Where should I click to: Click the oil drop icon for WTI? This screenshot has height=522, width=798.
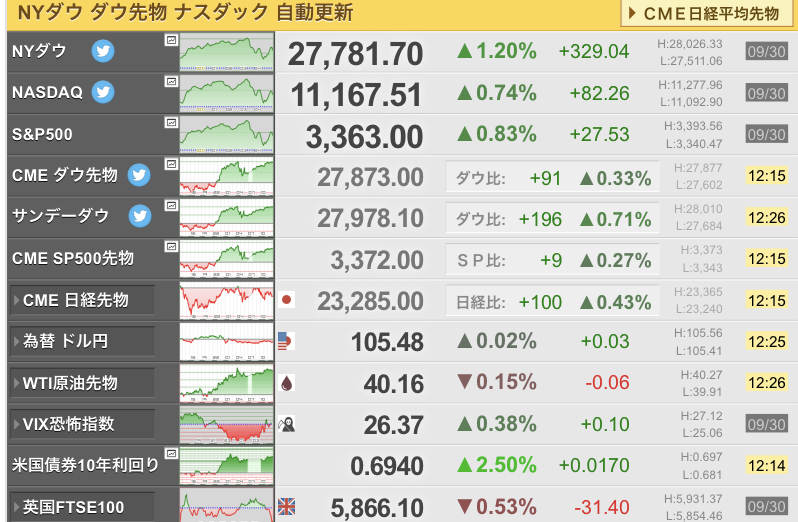[287, 383]
